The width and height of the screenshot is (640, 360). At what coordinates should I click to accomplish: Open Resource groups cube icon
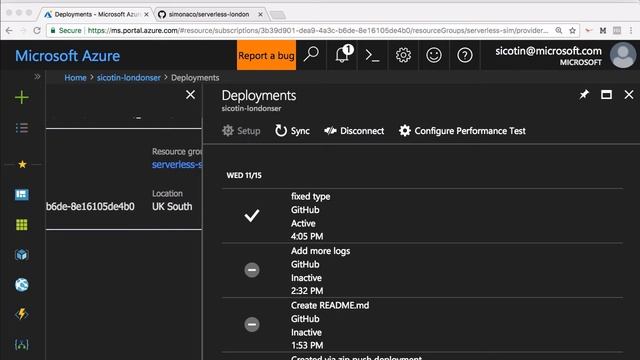22,255
